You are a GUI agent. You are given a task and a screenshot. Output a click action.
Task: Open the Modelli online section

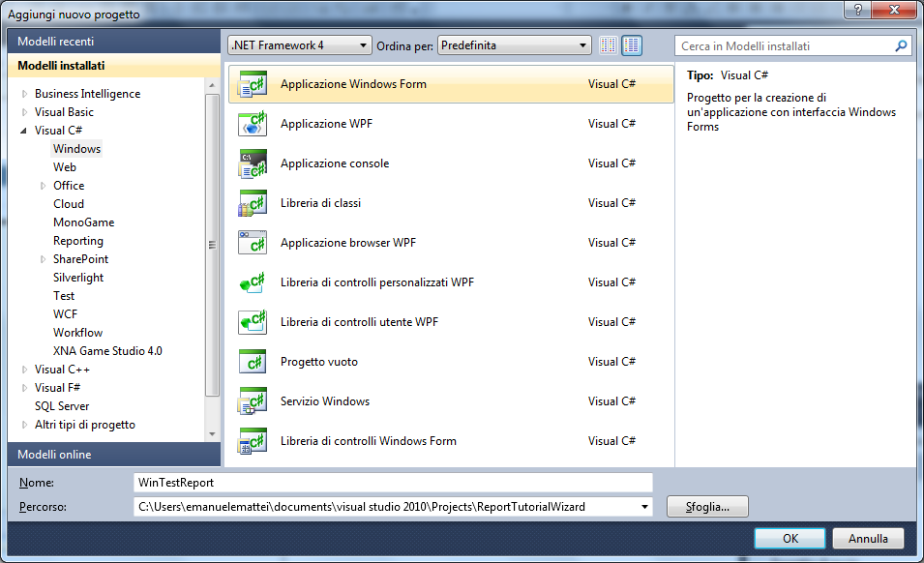coord(114,455)
